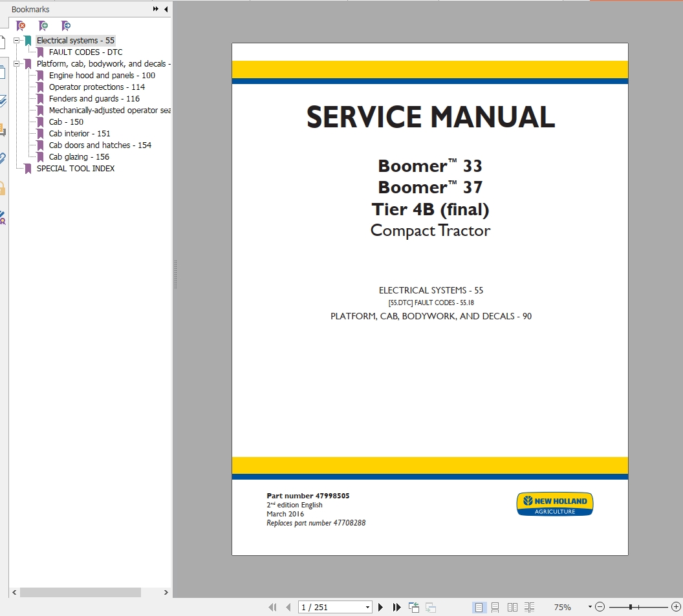Viewport: 683px width, 616px height.
Task: Switch to facing pages view
Action: point(512,608)
